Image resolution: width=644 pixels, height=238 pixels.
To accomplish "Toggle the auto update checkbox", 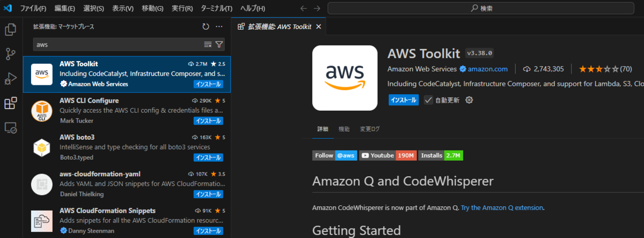I will click(428, 100).
